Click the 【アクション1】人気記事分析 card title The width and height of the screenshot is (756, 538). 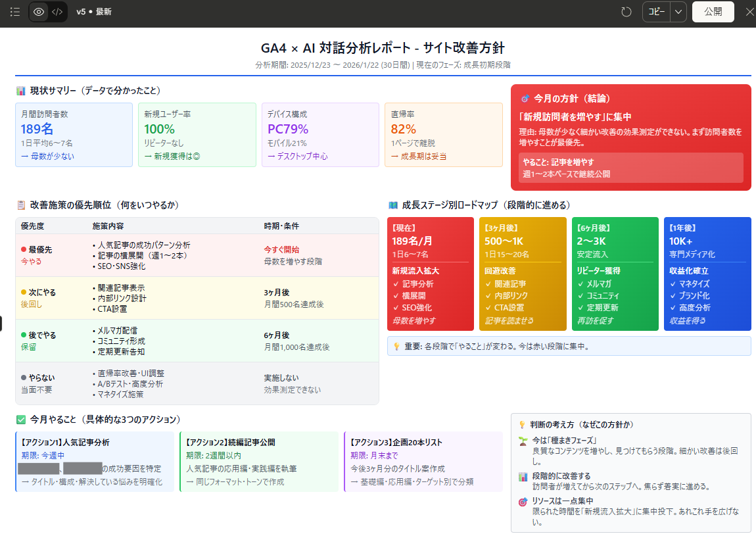point(65,443)
